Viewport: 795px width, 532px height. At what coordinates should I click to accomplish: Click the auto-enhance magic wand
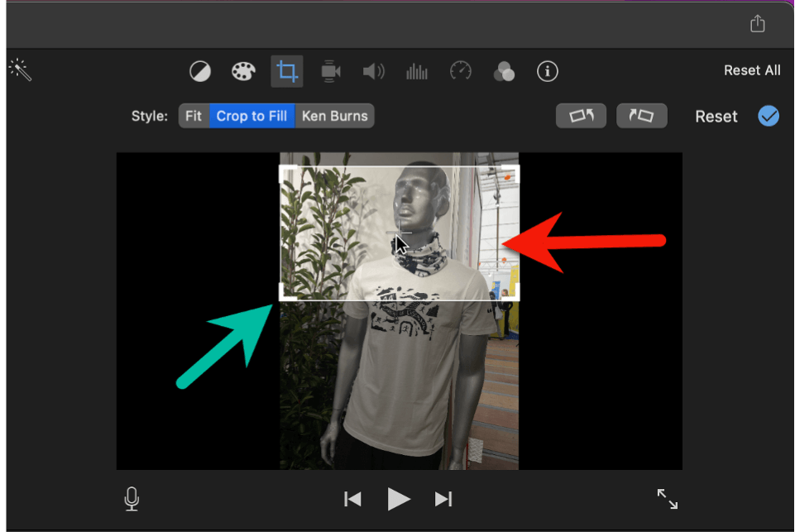(20, 69)
